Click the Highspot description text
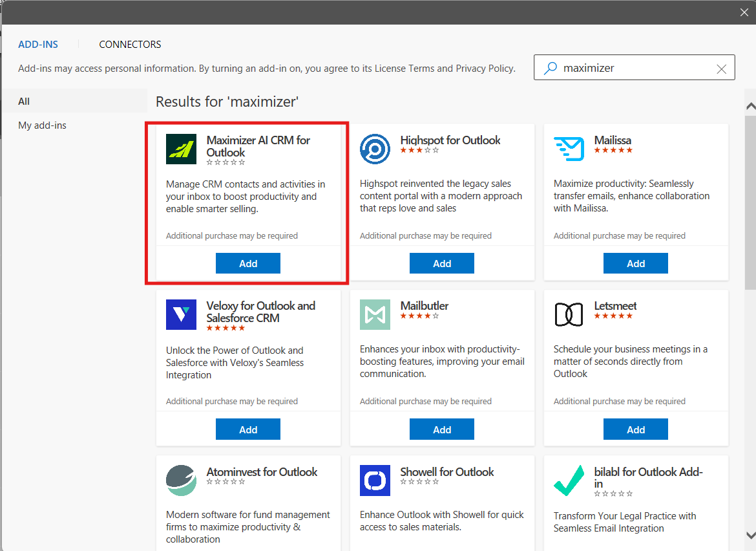The width and height of the screenshot is (756, 551). (x=441, y=196)
